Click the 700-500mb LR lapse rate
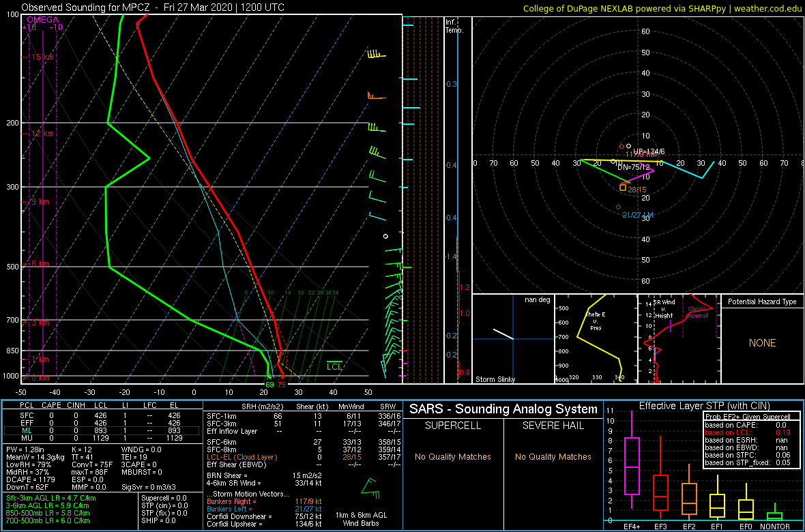805x532 pixels. tap(48, 520)
